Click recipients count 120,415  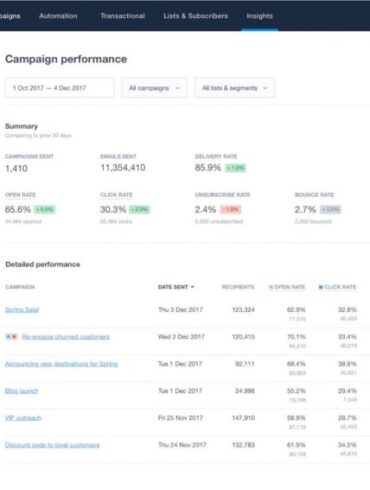pyautogui.click(x=243, y=337)
